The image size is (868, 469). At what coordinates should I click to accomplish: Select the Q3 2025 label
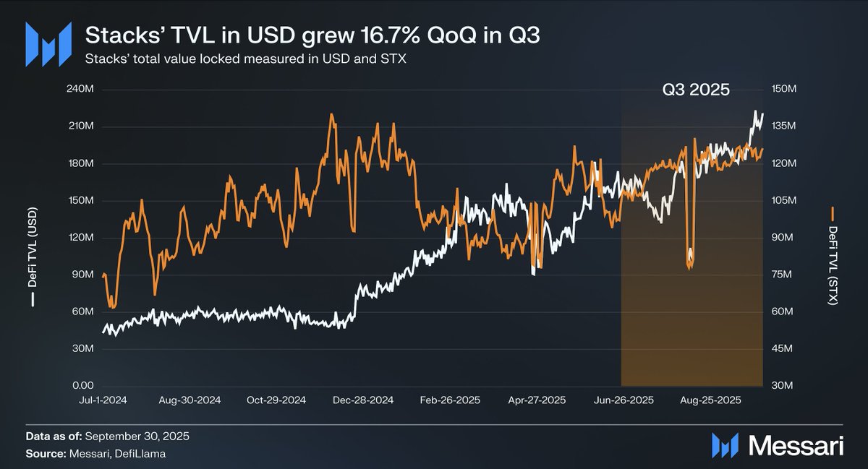pyautogui.click(x=696, y=91)
